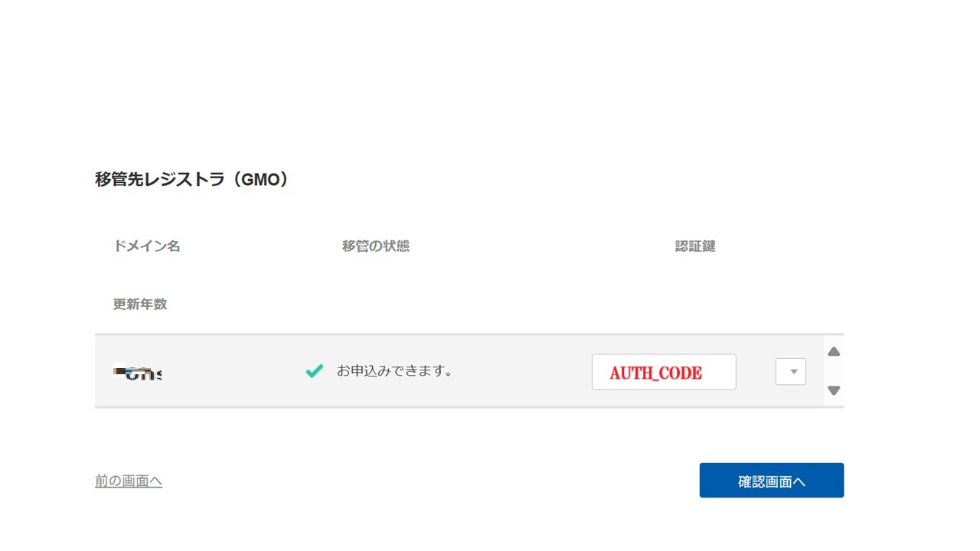Click the ドメイン名 column header
The width and height of the screenshot is (980, 551).
coord(147,246)
